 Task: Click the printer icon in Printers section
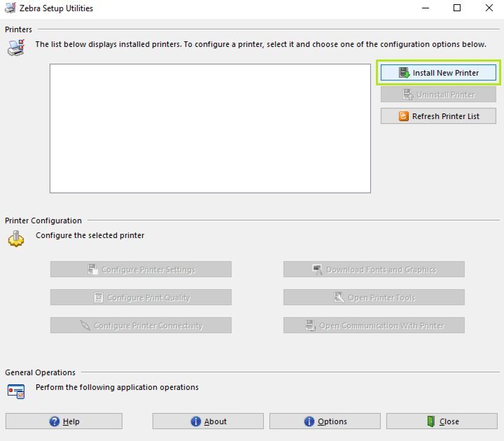[16, 48]
